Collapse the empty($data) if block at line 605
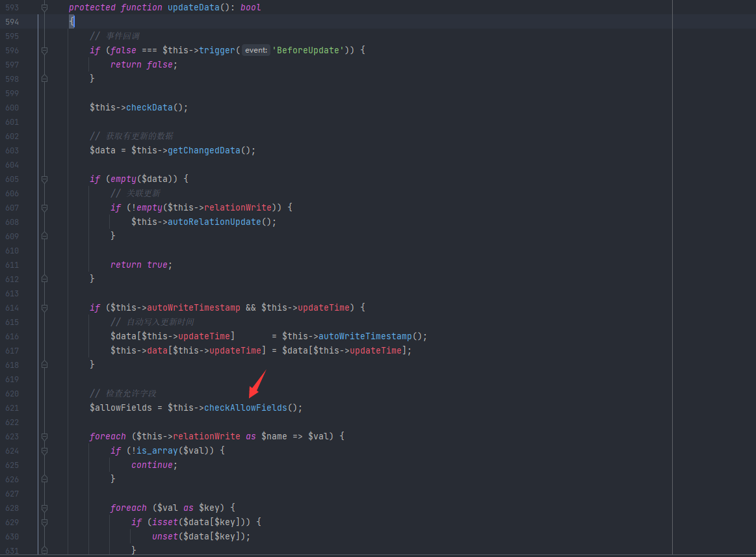The height and width of the screenshot is (557, 756). pos(44,179)
